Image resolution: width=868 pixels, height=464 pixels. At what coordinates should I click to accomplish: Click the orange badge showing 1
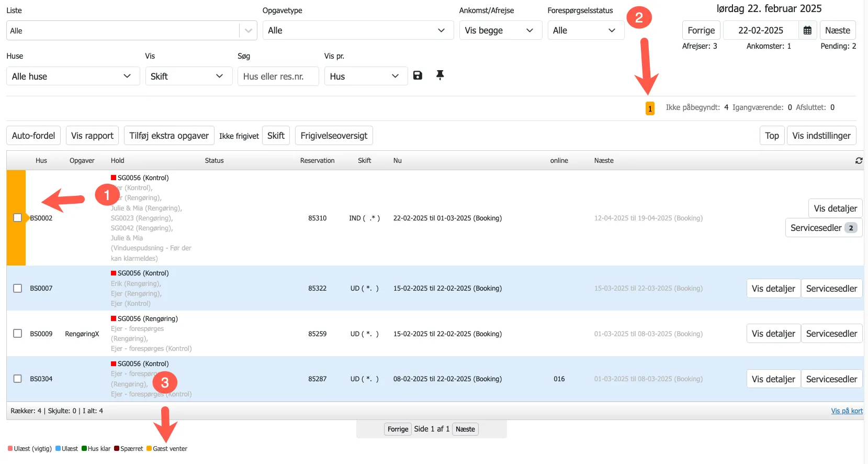650,108
